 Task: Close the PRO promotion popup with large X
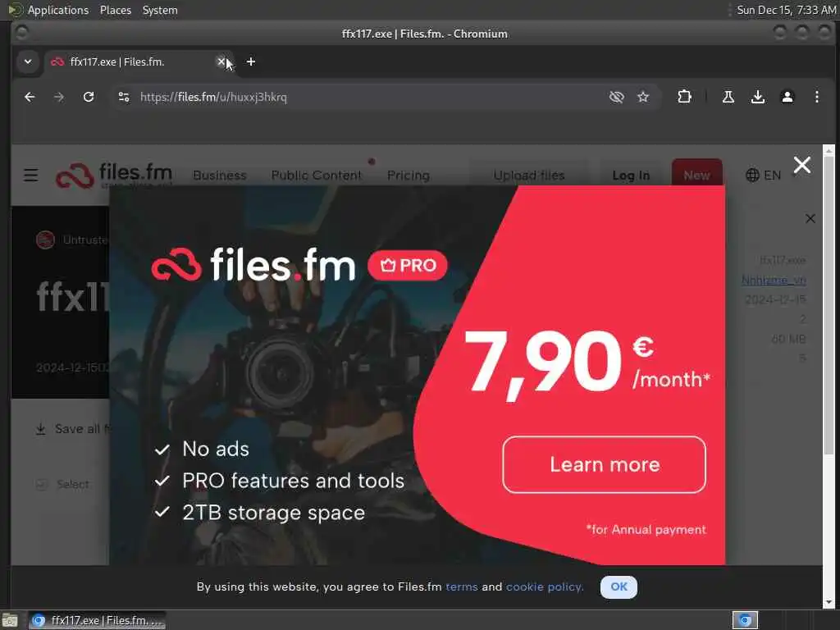click(x=801, y=165)
